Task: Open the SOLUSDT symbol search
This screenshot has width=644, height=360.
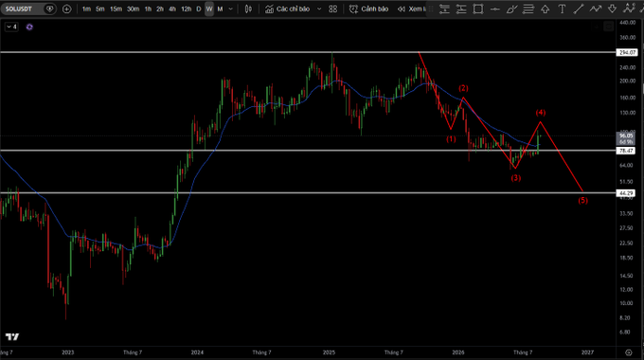Action: 19,9
